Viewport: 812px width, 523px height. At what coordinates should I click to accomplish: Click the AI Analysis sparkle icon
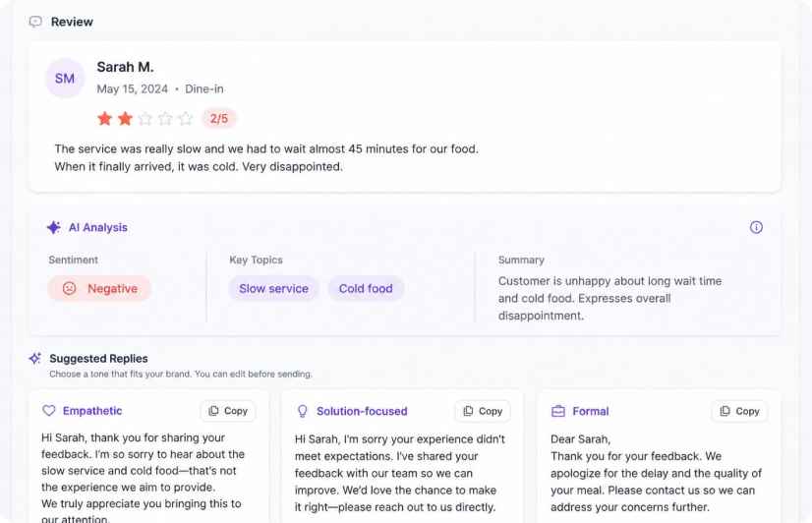(x=54, y=227)
